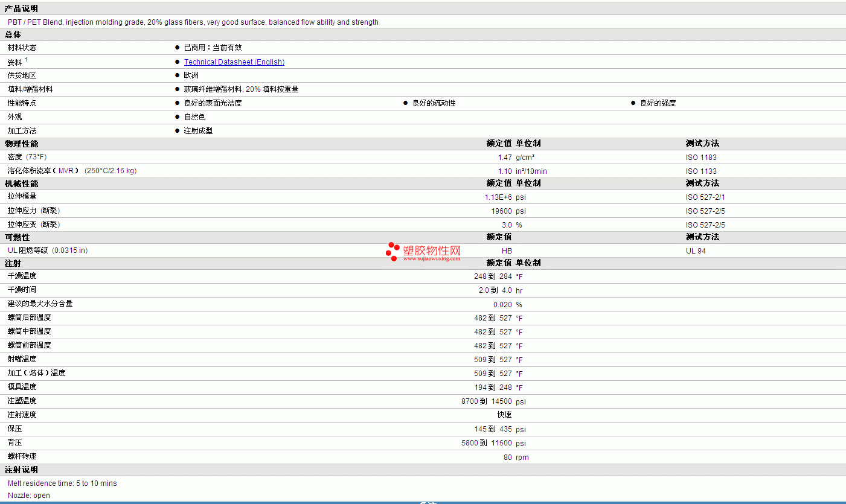Click the 射嘴温度 row label
Screen dimensions: 846x504
[x=22, y=359]
